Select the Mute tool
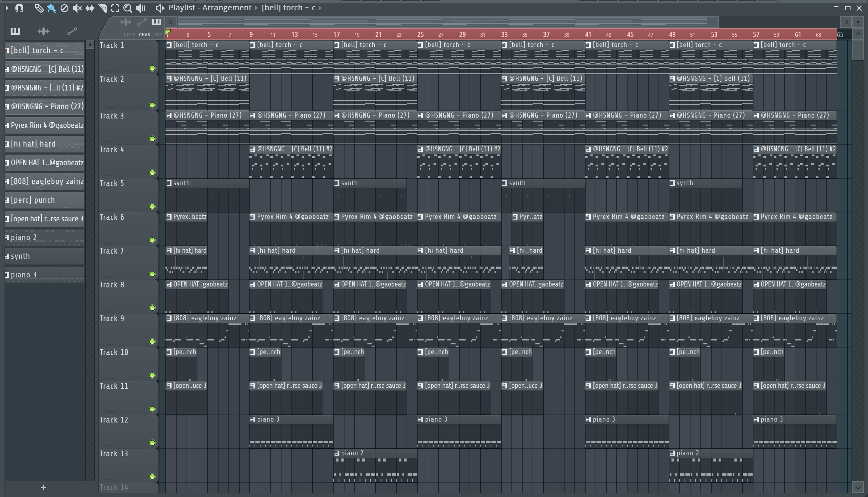The height and width of the screenshot is (497, 868). coord(77,8)
